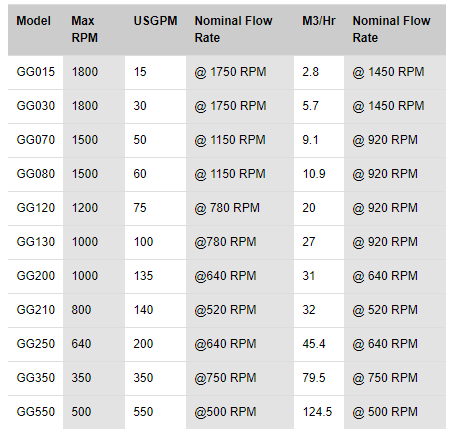Viewport: 455px width, 438px height.
Task: Click the GG350 model cell
Action: tap(36, 378)
